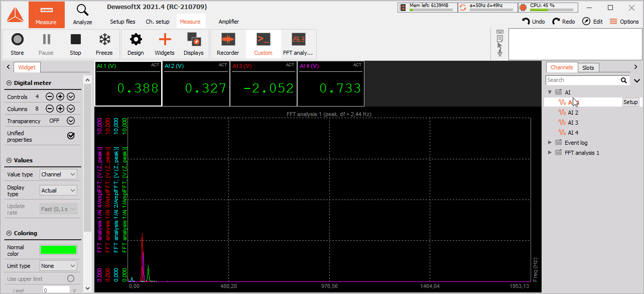Click Edit
This screenshot has height=294, width=644.
(592, 22)
